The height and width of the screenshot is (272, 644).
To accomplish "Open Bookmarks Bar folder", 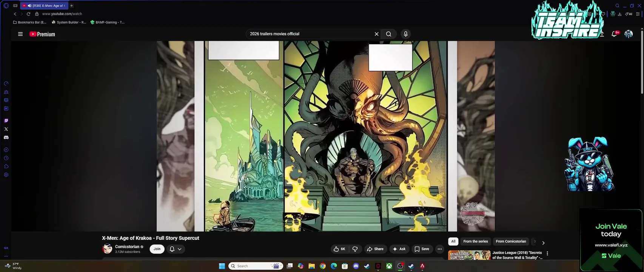I will coord(30,22).
